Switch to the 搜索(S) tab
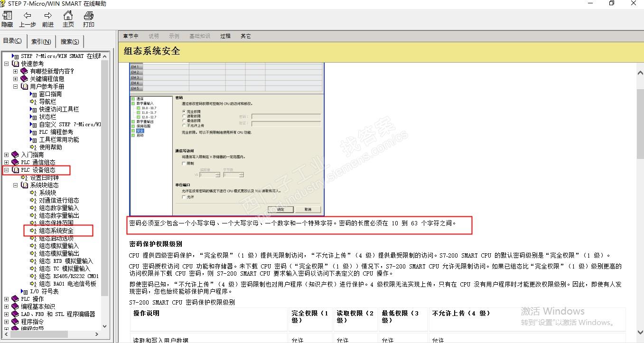Viewport: 644px width, 343px height. pyautogui.click(x=70, y=42)
